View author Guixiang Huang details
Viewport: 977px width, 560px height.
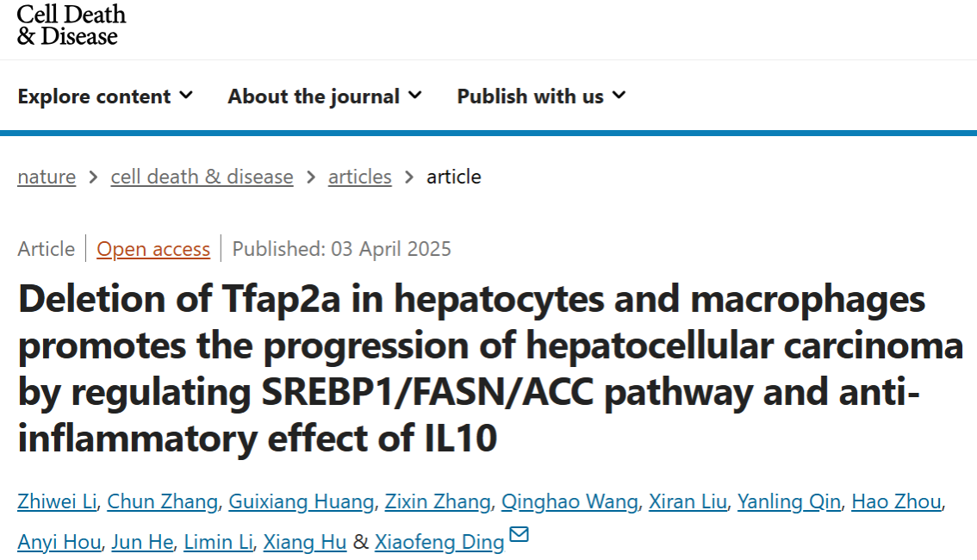click(302, 501)
